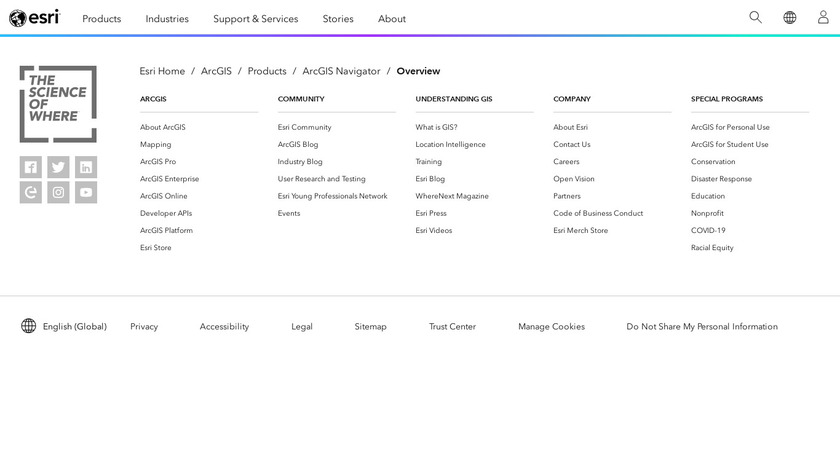This screenshot has width=840, height=472.
Task: Open Esri's Facebook page icon
Action: coord(30,167)
